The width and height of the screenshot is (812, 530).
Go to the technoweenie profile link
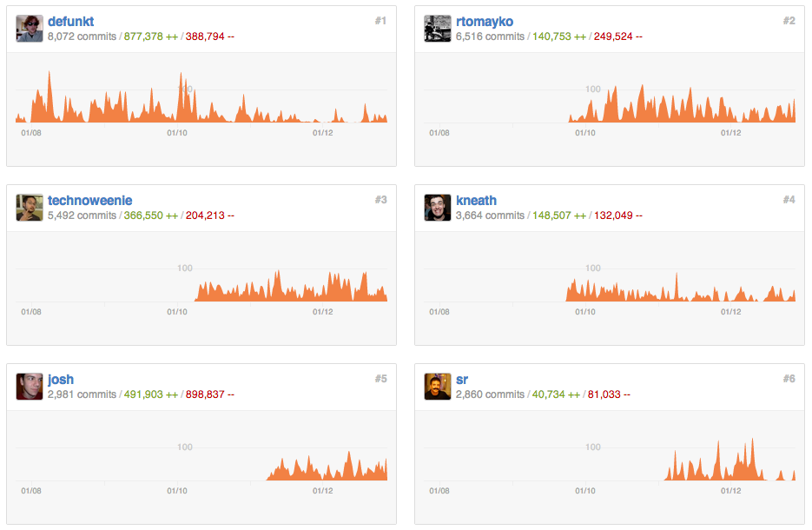click(x=90, y=200)
